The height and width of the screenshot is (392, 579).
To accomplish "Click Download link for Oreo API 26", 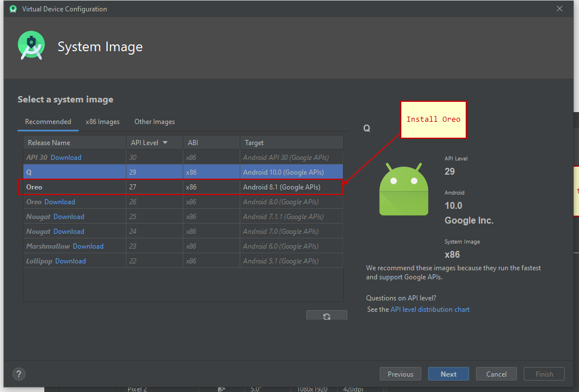I will 59,202.
